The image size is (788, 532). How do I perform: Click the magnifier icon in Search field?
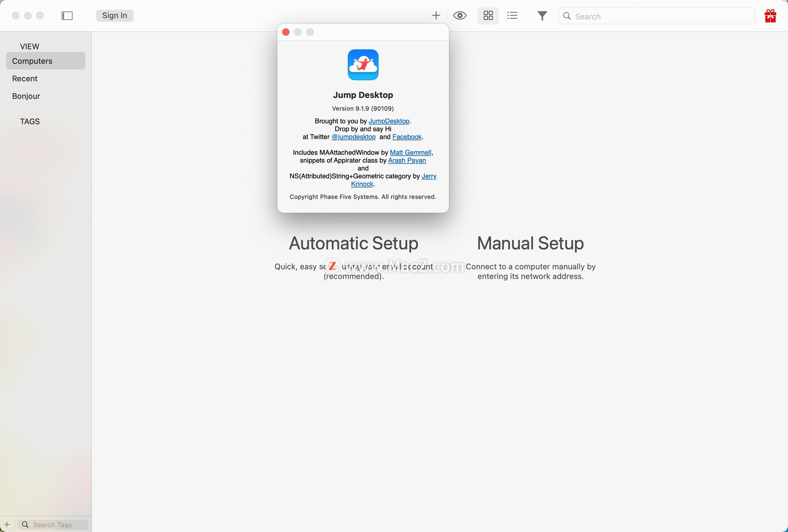click(x=567, y=16)
